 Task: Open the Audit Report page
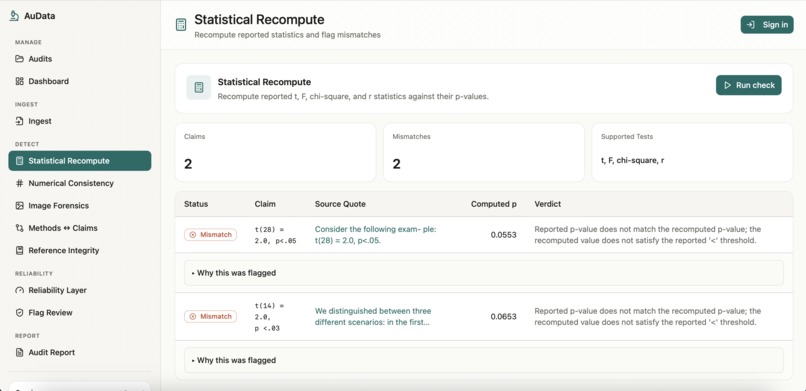(80, 352)
